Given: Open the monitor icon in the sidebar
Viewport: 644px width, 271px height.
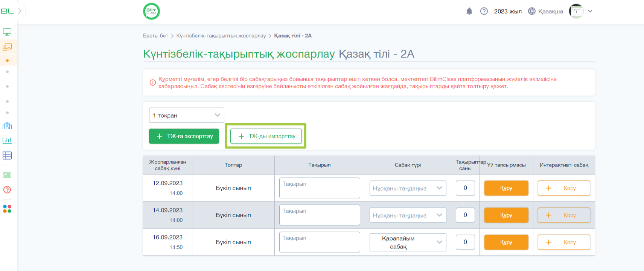Looking at the screenshot, I should (x=7, y=32).
